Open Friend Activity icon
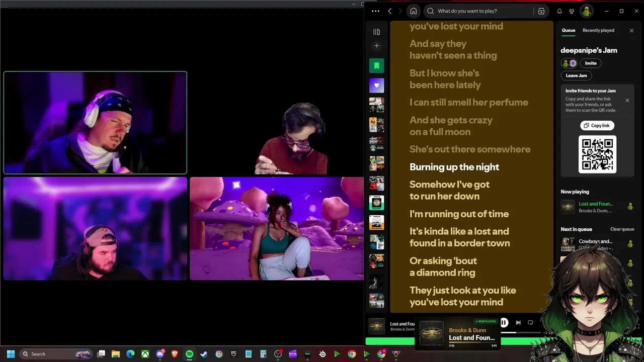The width and height of the screenshot is (644, 362). pos(572,11)
